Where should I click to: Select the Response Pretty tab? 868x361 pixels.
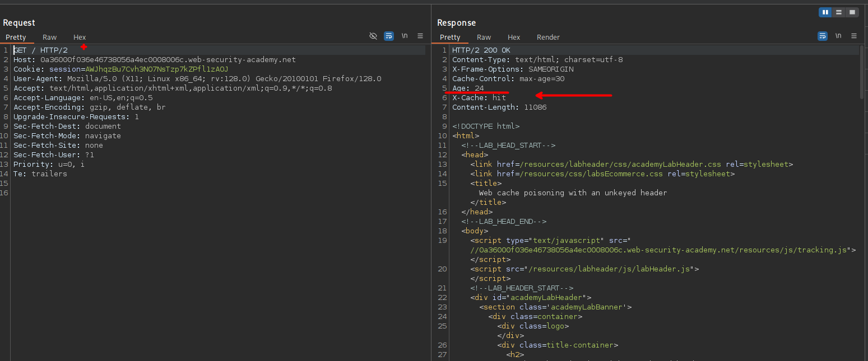pos(450,37)
